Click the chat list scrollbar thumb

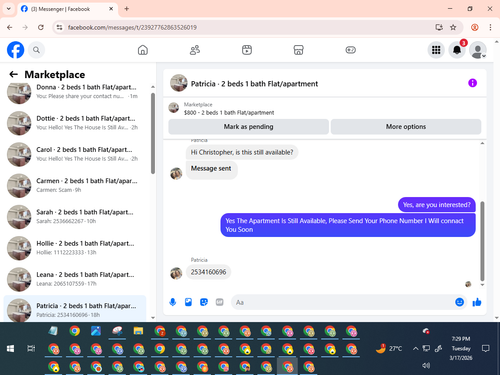pyautogui.click(x=153, y=133)
